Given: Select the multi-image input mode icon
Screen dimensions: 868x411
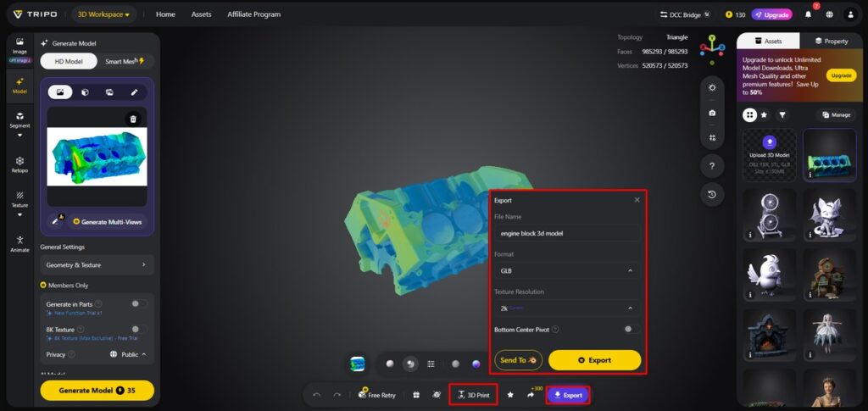Looking at the screenshot, I should (x=109, y=92).
